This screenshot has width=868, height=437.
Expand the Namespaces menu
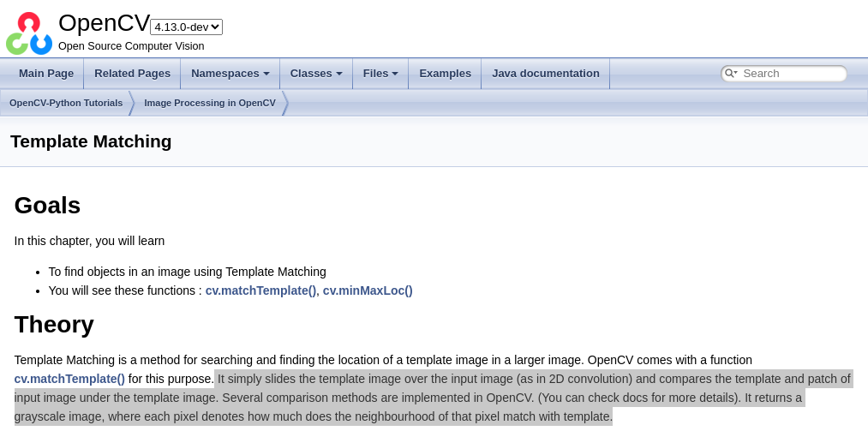pyautogui.click(x=230, y=74)
